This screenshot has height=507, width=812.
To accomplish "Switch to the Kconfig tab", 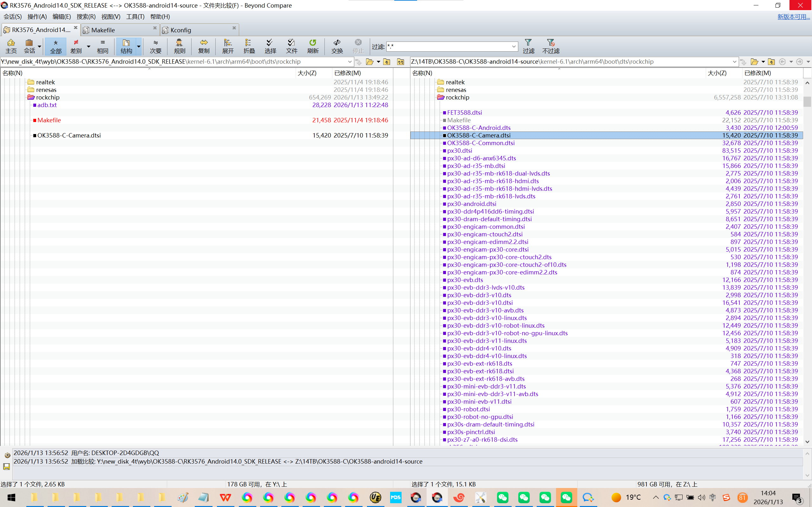I will (x=181, y=30).
